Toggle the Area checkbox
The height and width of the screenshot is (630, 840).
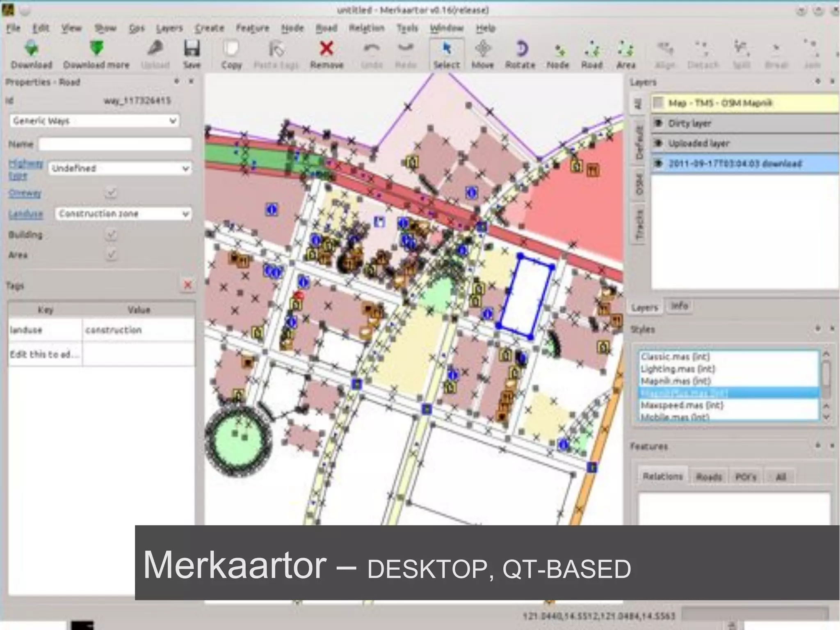click(111, 255)
